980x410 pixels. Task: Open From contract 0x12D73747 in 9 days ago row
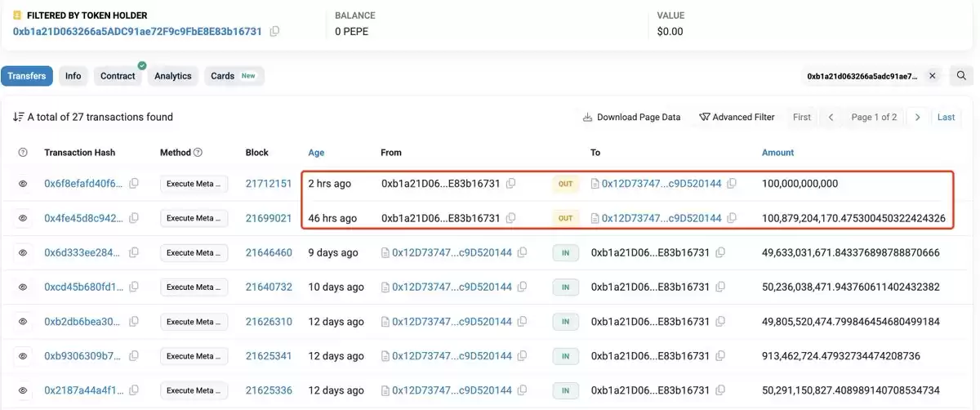coord(452,252)
